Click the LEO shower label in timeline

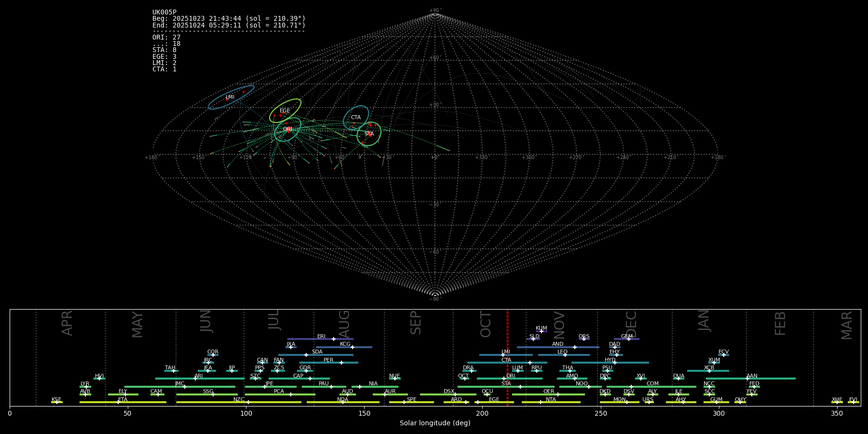pyautogui.click(x=563, y=352)
